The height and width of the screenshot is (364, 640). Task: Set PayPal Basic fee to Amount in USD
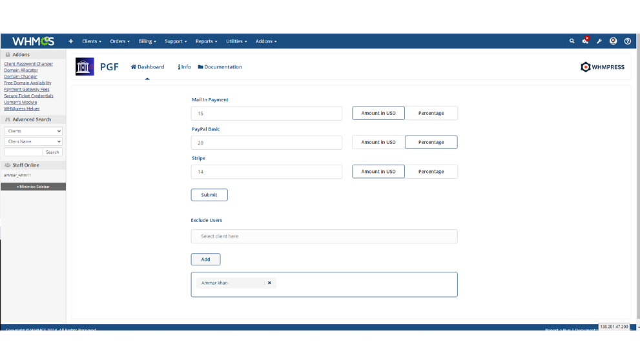pyautogui.click(x=378, y=142)
